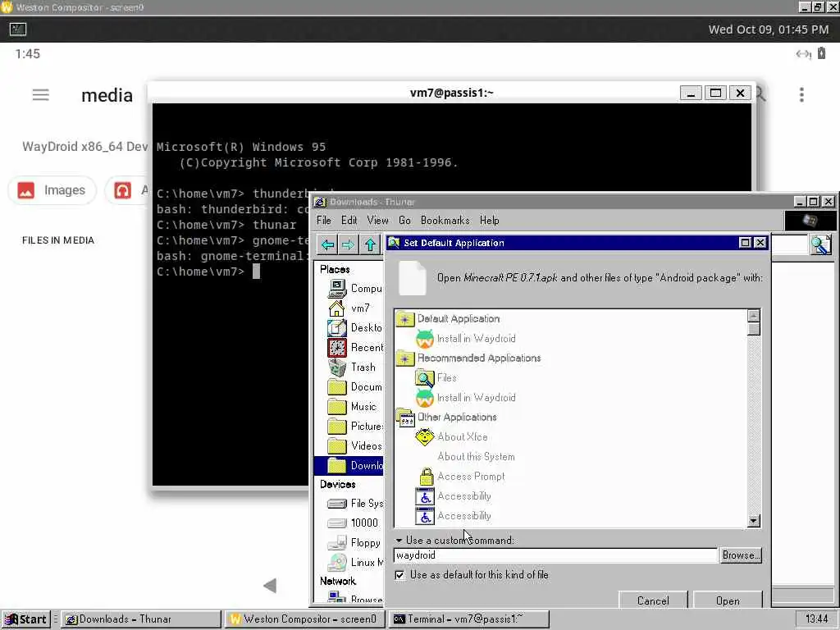Select Images filter chip in media app
Screen dimensions: 840x630
(x=52, y=190)
